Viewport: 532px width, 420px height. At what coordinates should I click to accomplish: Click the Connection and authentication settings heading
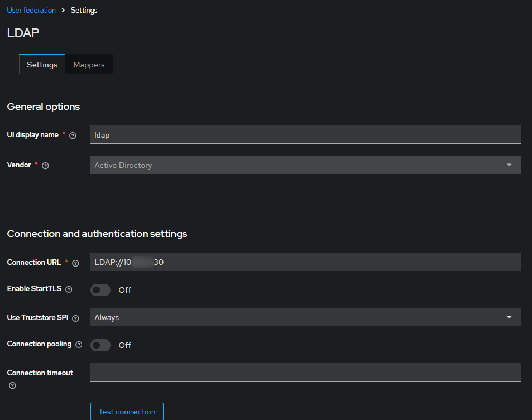97,234
